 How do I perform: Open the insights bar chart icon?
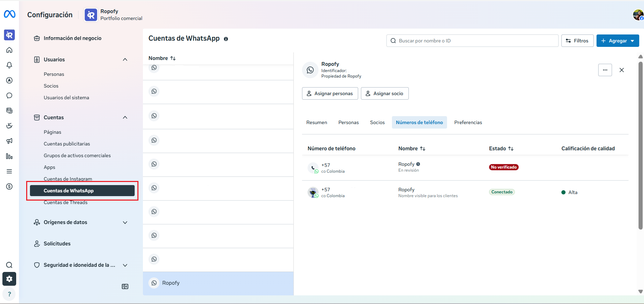click(x=9, y=156)
